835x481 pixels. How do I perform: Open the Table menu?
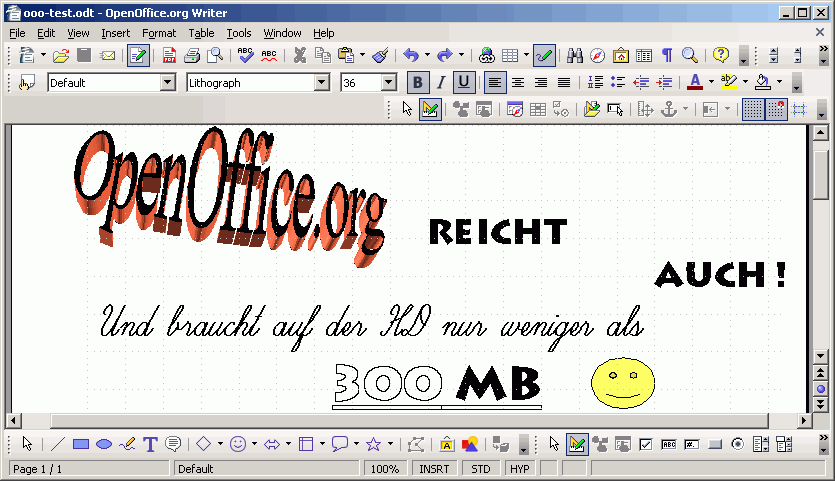pos(201,33)
